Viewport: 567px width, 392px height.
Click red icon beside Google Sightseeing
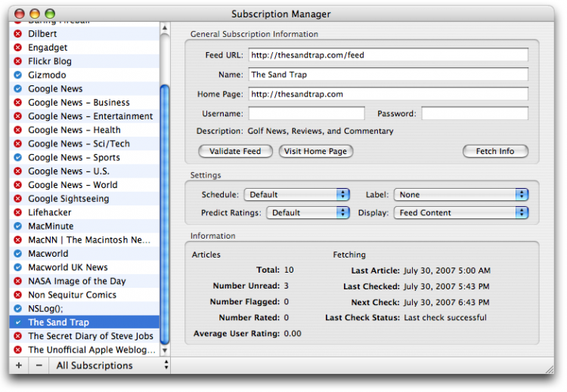click(17, 199)
